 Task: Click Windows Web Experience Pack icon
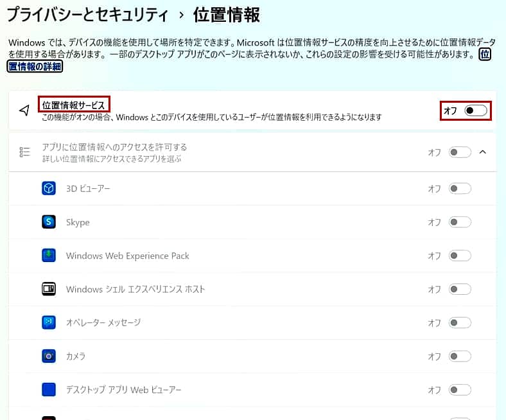[x=49, y=256]
